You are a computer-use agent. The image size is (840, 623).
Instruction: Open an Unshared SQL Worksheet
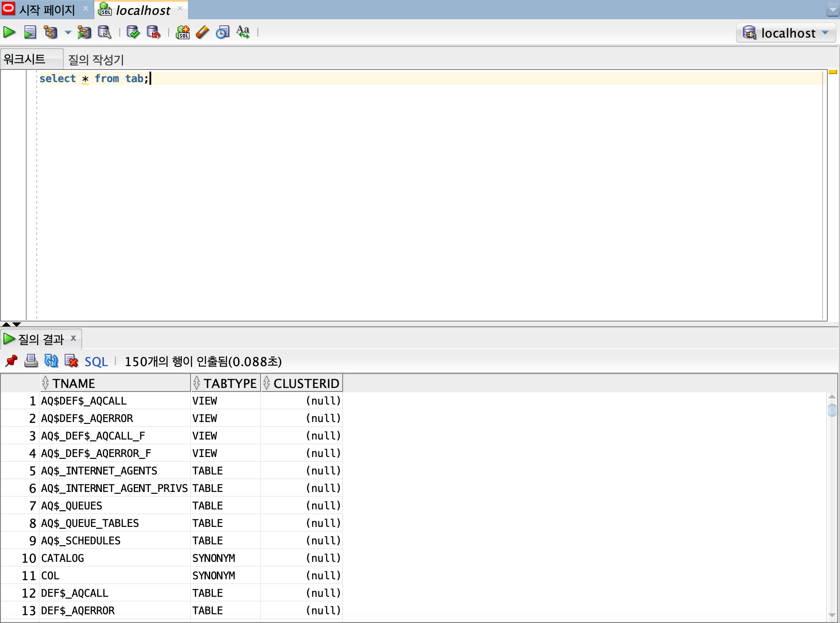tap(183, 32)
